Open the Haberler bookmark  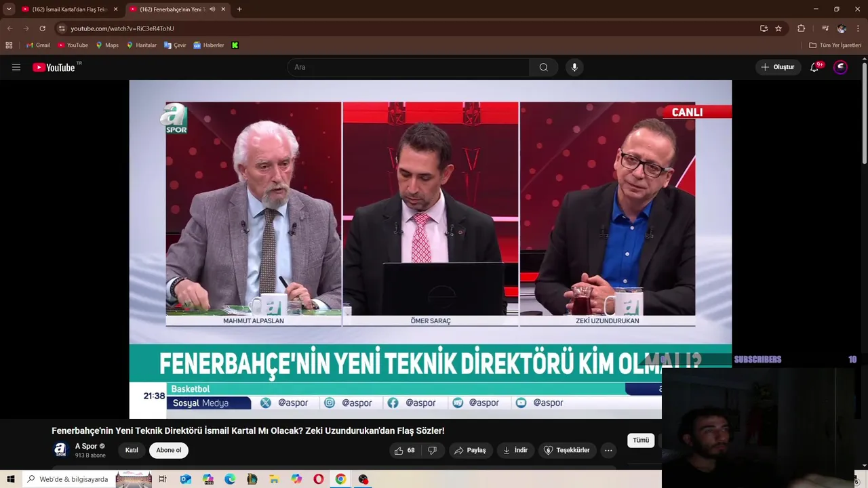pos(208,45)
